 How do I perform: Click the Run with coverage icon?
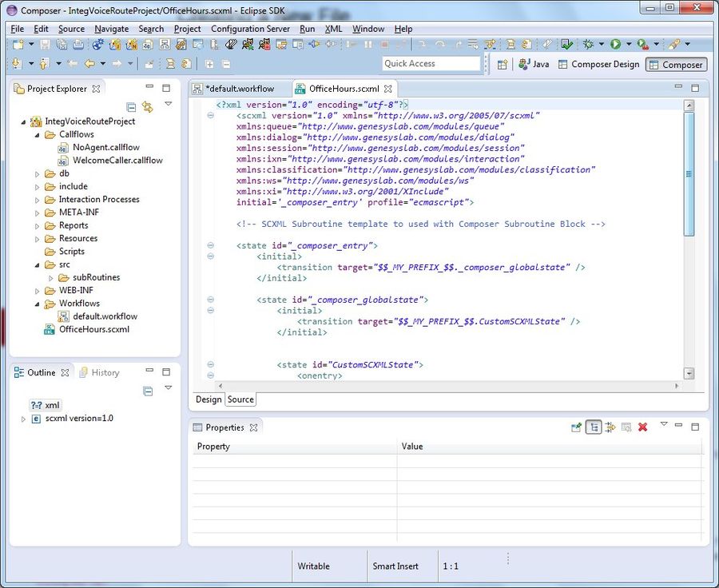pyautogui.click(x=642, y=44)
